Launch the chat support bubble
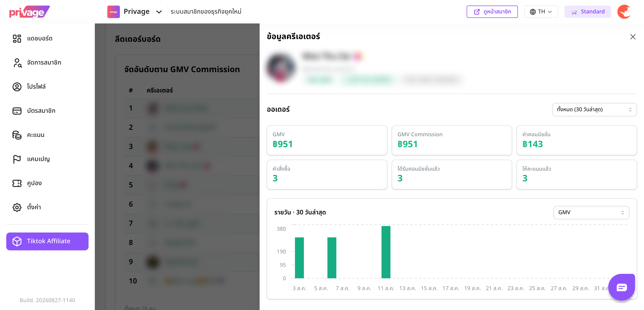The image size is (644, 310). coord(621,287)
